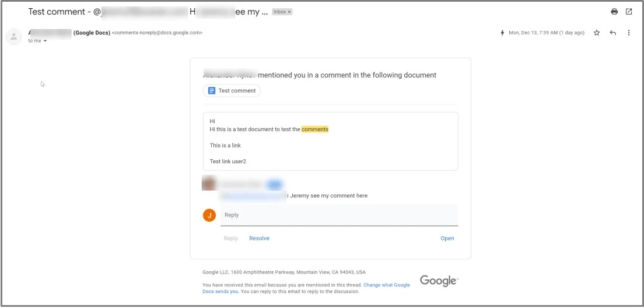Click into the Reply text field
The width and height of the screenshot is (644, 308).
coord(339,215)
